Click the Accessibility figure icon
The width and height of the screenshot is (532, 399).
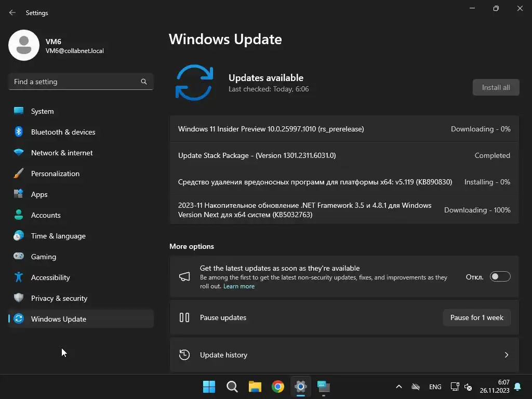click(19, 277)
